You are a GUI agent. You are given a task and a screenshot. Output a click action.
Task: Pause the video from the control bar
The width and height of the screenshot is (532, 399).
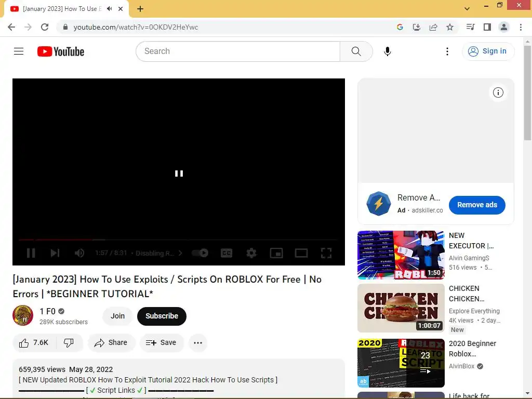click(31, 253)
